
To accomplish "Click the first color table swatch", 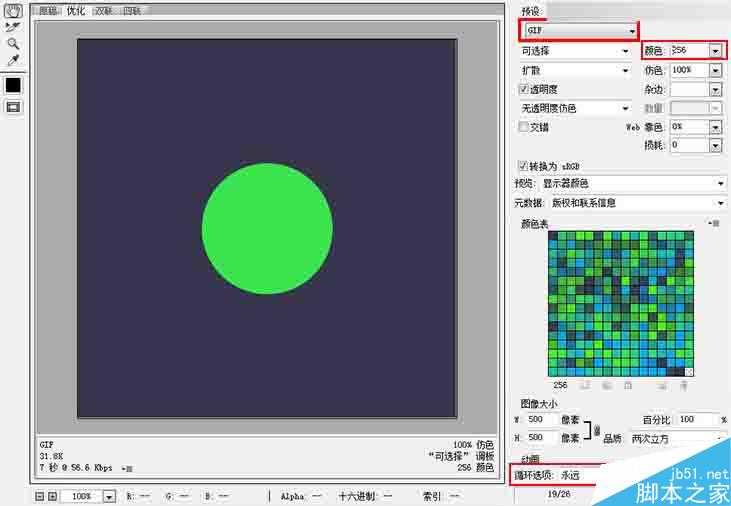I will click(553, 236).
